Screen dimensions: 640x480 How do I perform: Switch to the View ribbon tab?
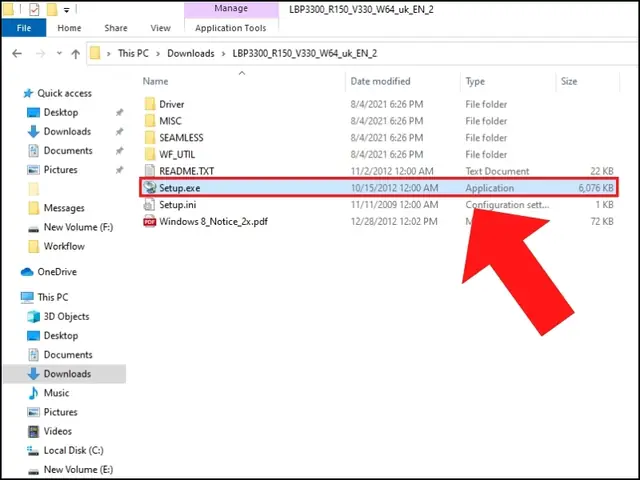click(x=160, y=28)
